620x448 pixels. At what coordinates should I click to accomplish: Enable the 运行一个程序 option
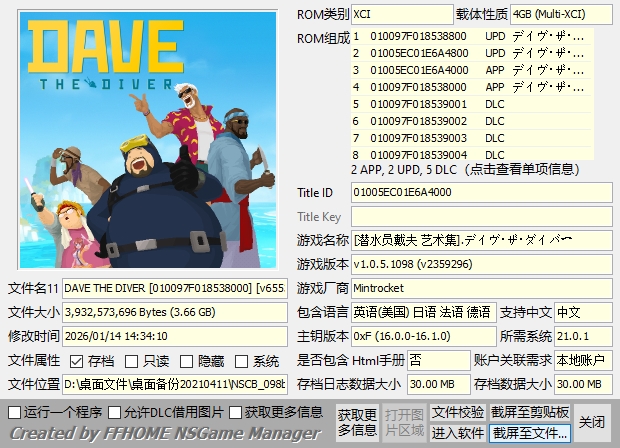pos(14,412)
